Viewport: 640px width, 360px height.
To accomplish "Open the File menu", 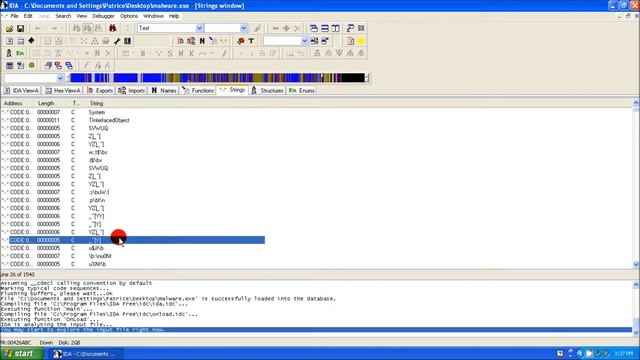I will coord(14,16).
